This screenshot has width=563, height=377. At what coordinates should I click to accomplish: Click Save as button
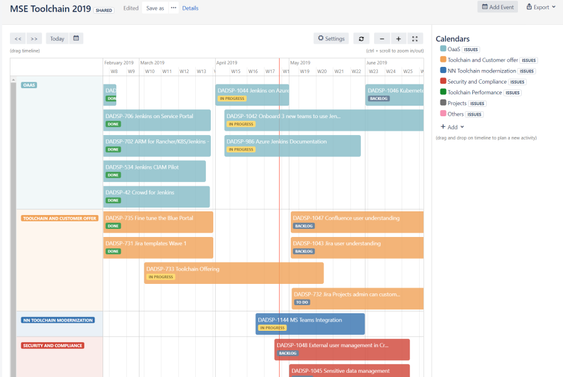pos(155,8)
